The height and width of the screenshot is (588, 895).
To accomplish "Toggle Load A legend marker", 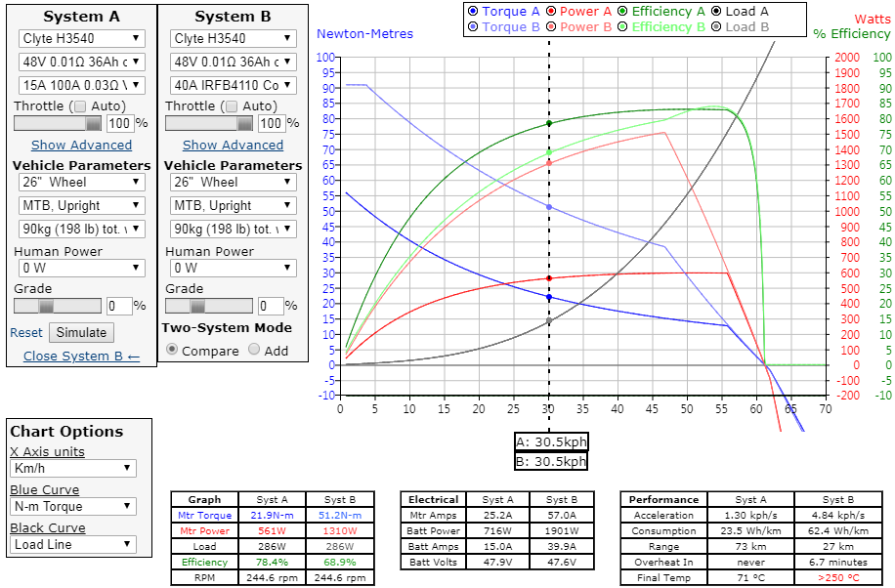I will 718,12.
